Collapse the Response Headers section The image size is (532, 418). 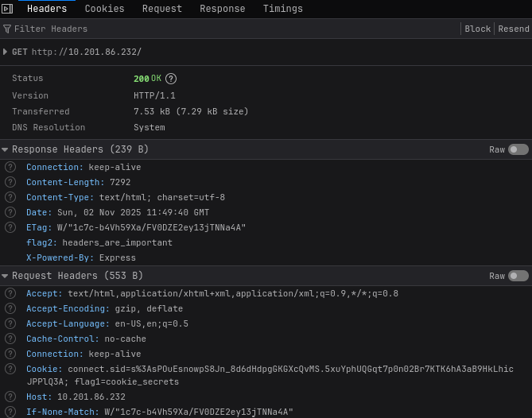(x=6, y=149)
